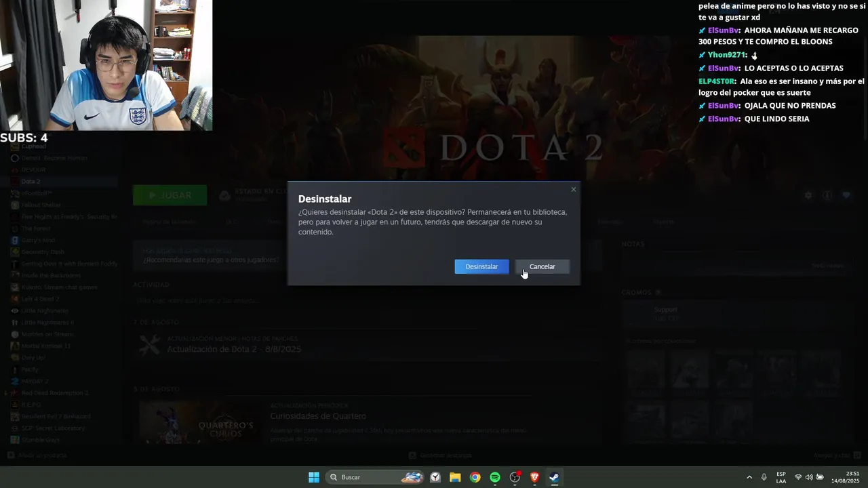Open Dota 2 settings gear icon
The height and width of the screenshot is (488, 868).
808,195
